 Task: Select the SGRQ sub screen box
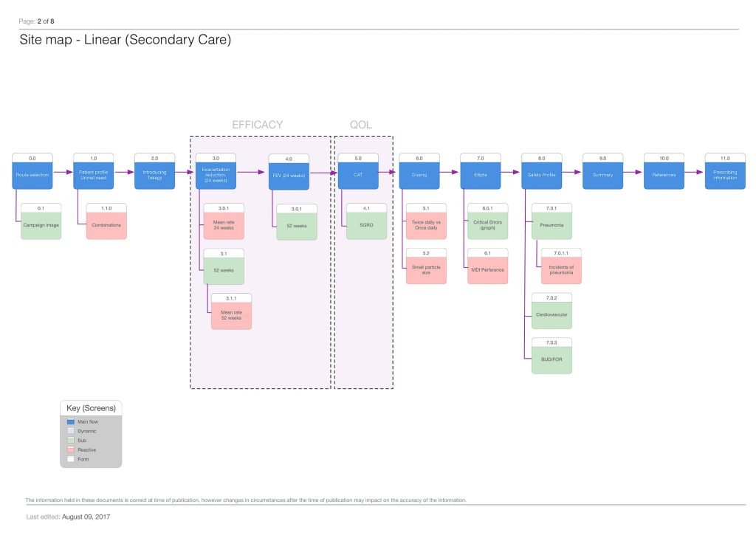coord(366,224)
